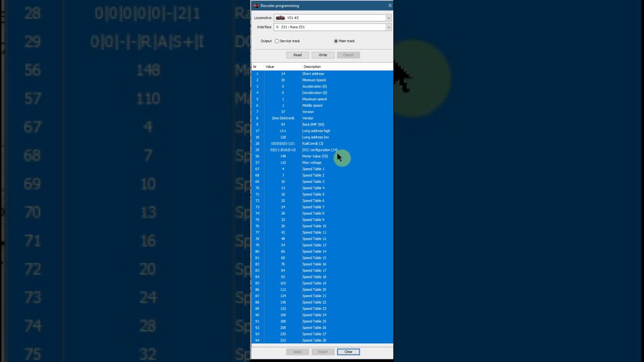Click the greyed Apply button
This screenshot has height=362, width=644.
click(x=297, y=352)
